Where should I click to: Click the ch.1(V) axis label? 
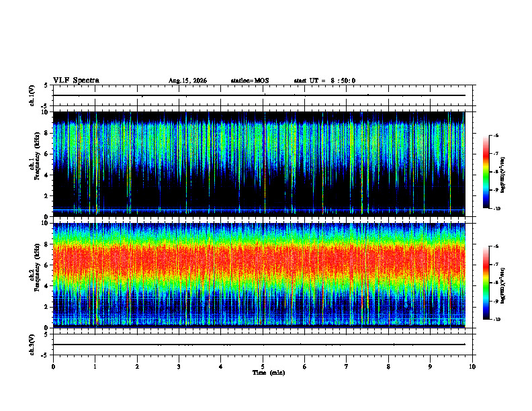pyautogui.click(x=32, y=95)
